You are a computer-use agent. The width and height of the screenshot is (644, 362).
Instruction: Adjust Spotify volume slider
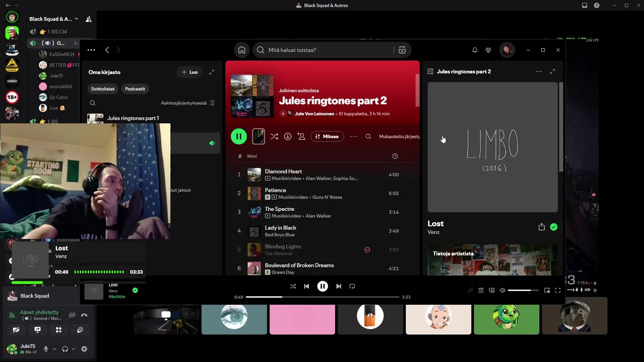point(523,290)
